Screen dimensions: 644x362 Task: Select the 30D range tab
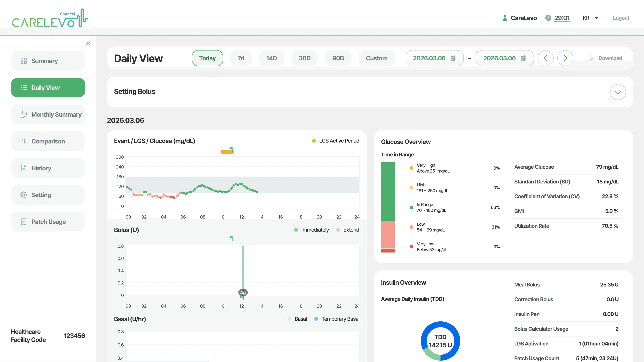tap(305, 58)
